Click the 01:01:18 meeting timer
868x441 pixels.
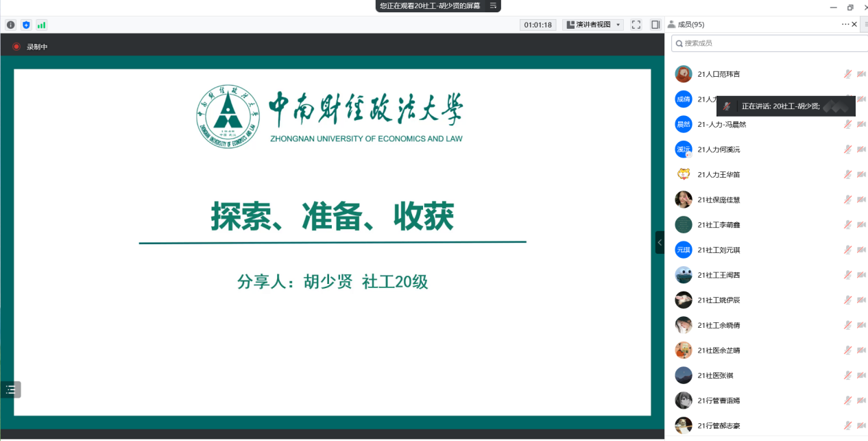538,25
